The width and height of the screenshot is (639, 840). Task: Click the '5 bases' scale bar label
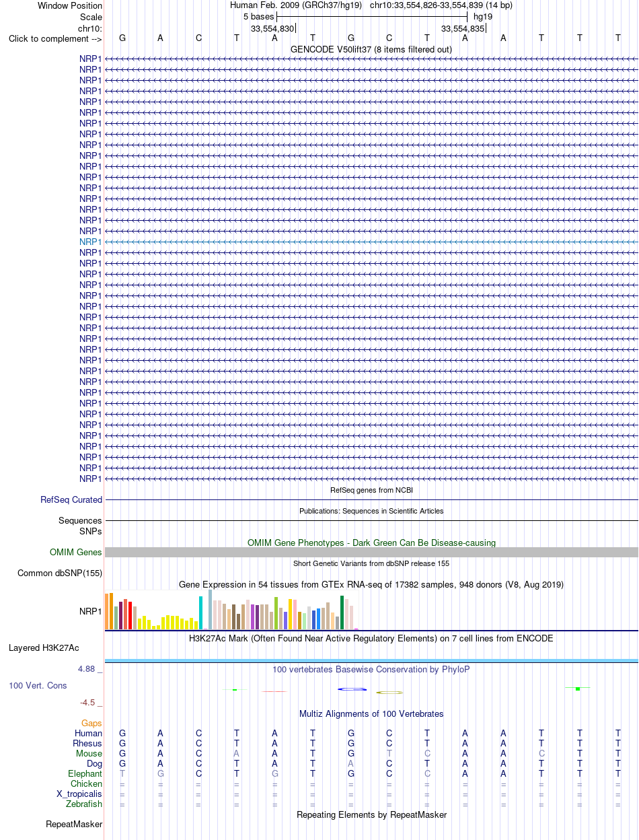(259, 16)
